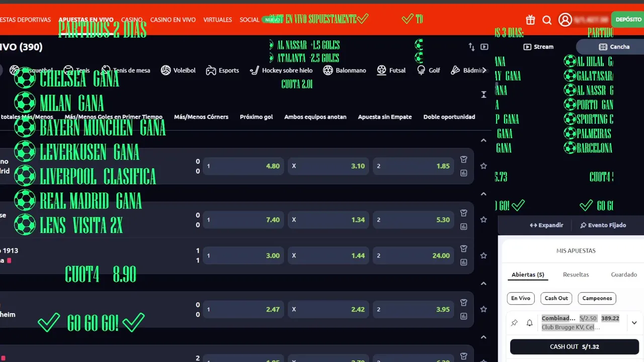The image size is (644, 362).
Task: Toggle favorite star for 24.00 odds match
Action: click(x=484, y=255)
